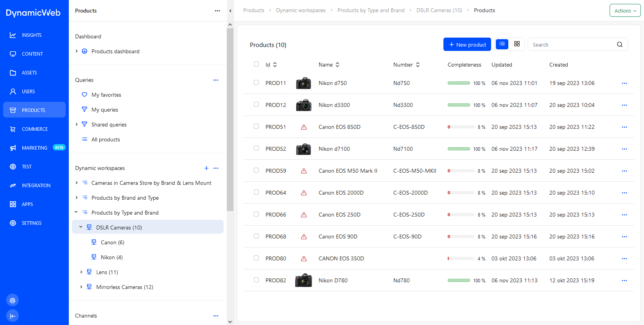The height and width of the screenshot is (325, 644).
Task: Open the Commerce cart icon
Action: tap(13, 129)
